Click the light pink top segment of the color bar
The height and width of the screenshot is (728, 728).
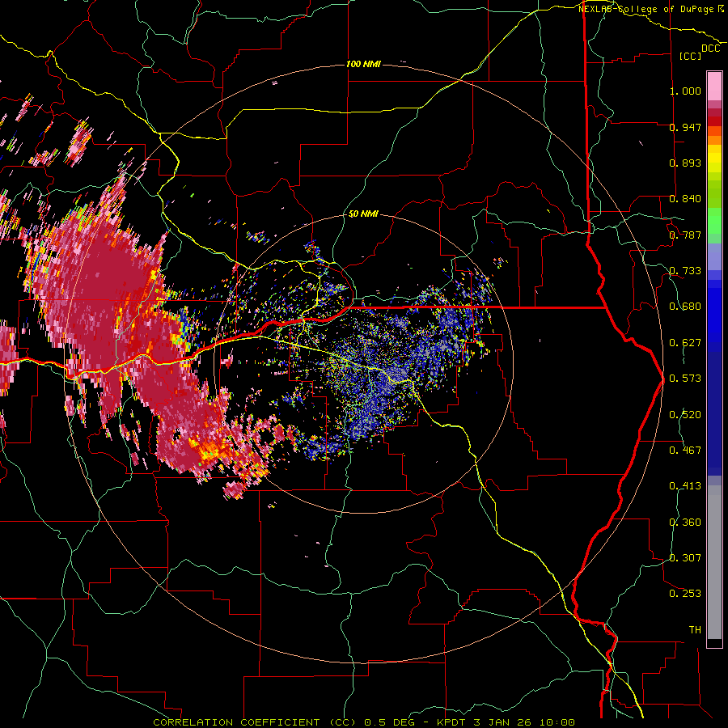714,86
